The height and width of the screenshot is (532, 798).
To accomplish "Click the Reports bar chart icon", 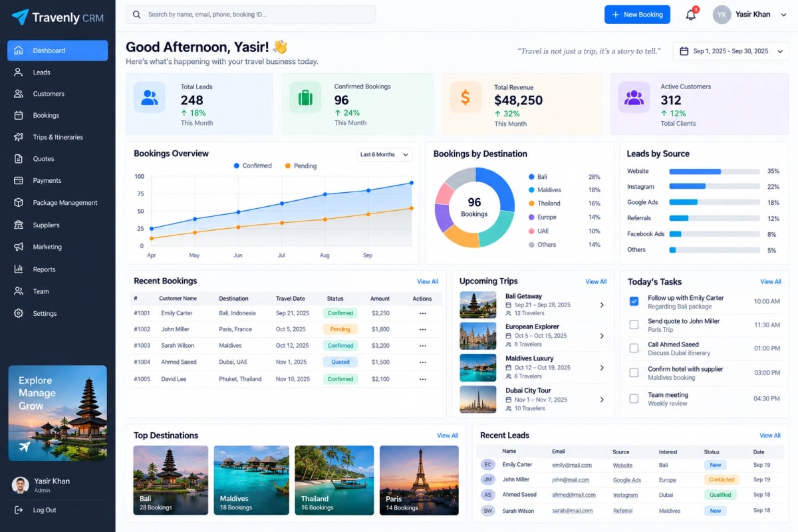I will 19,269.
